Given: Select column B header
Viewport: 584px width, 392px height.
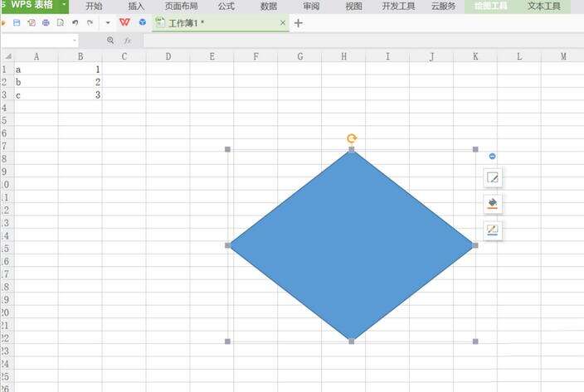Looking at the screenshot, I should [x=80, y=56].
